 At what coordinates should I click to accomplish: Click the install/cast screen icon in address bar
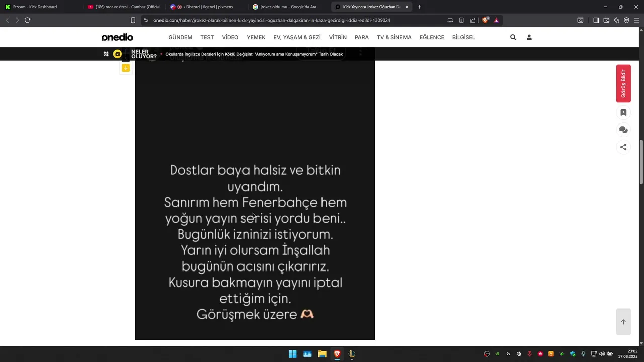(x=450, y=20)
